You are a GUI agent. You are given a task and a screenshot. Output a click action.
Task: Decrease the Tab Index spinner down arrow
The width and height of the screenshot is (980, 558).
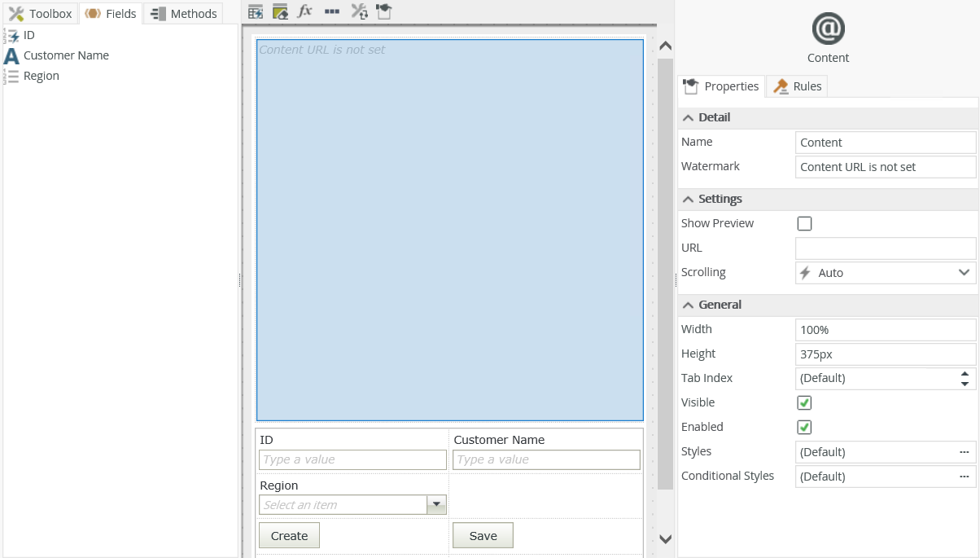[x=965, y=383]
